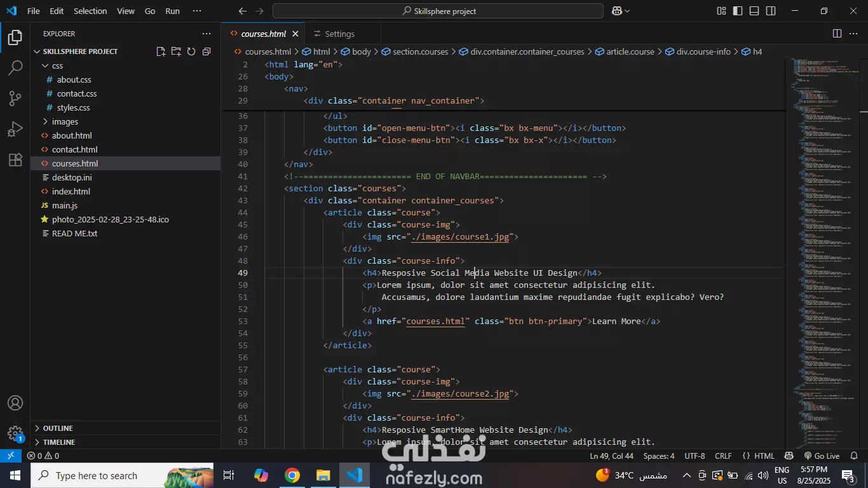The image size is (868, 488).
Task: Toggle the secondary side bar
Action: [x=771, y=11]
